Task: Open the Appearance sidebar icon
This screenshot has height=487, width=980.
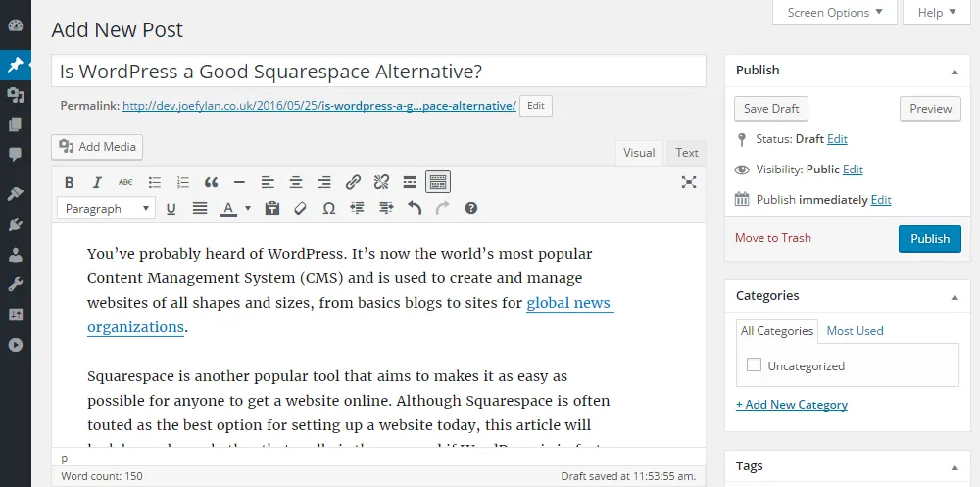Action: click(x=16, y=194)
